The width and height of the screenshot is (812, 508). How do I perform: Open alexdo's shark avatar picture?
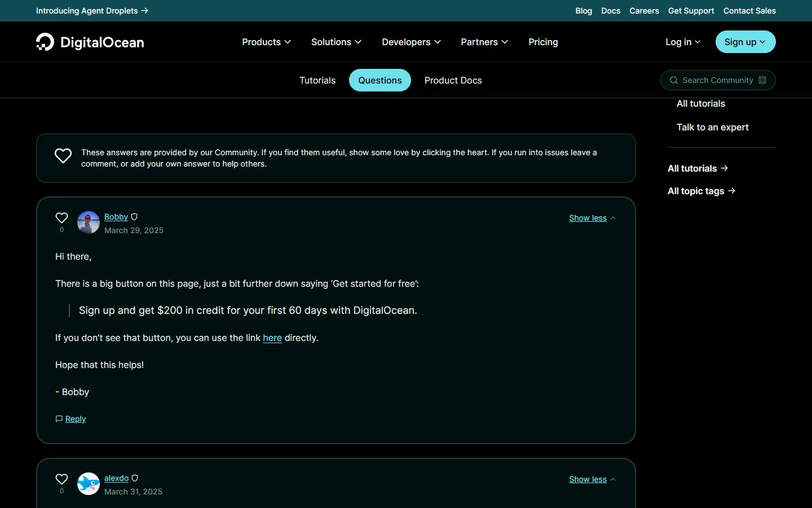point(89,484)
